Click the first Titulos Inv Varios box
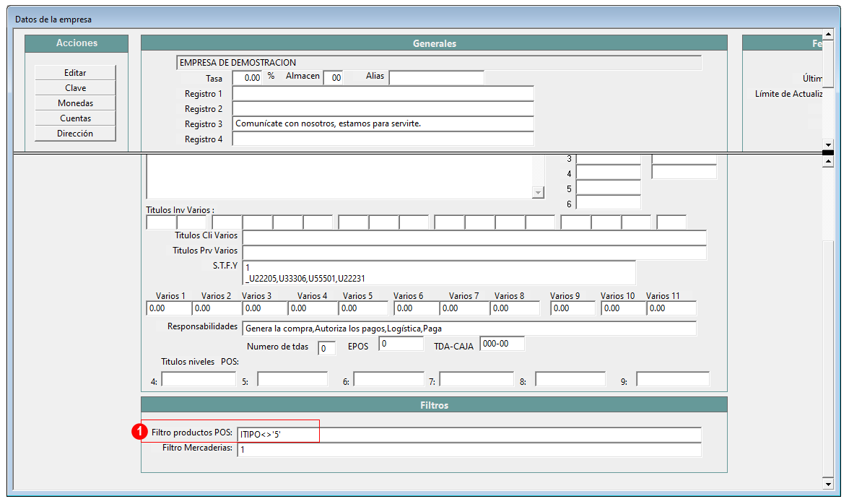The width and height of the screenshot is (849, 504). (x=161, y=222)
